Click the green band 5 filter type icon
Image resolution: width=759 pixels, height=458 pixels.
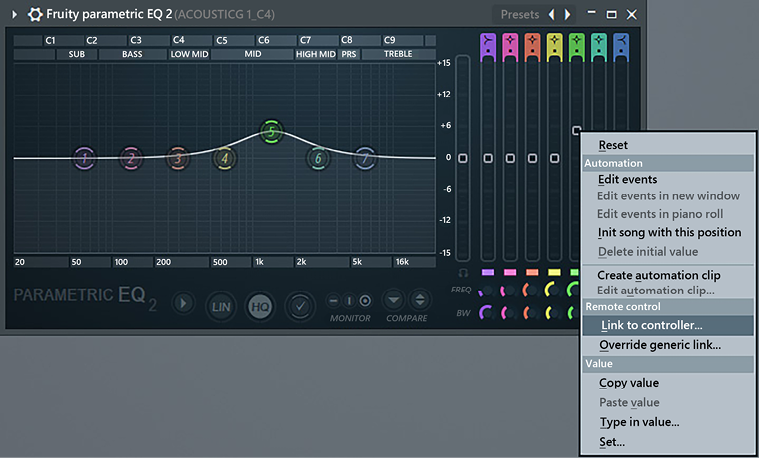577,47
